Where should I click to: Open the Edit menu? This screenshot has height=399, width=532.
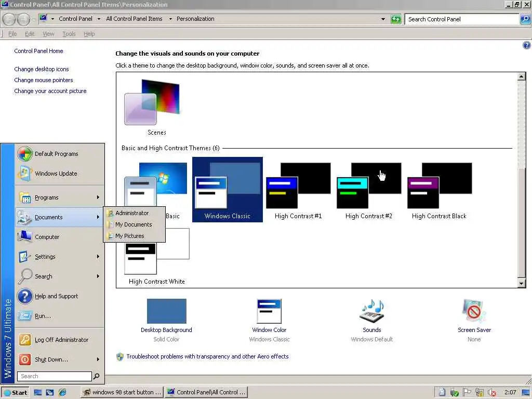click(x=30, y=34)
